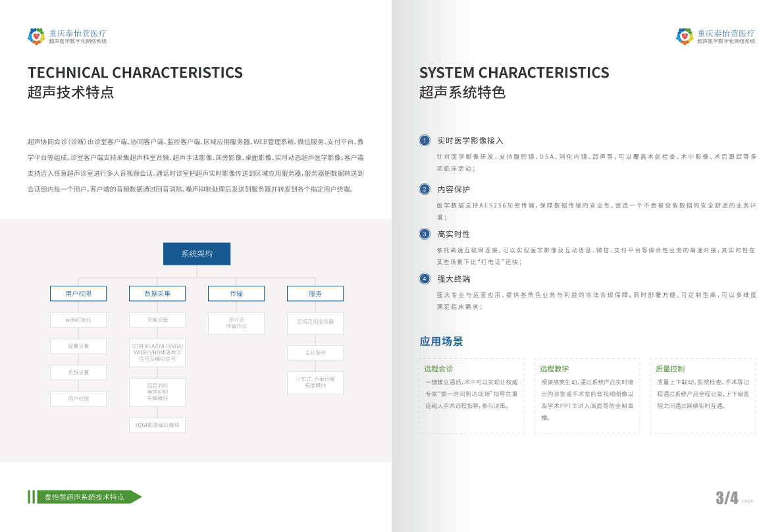Click numbered circle 3 beside 高实时性

[x=425, y=234]
